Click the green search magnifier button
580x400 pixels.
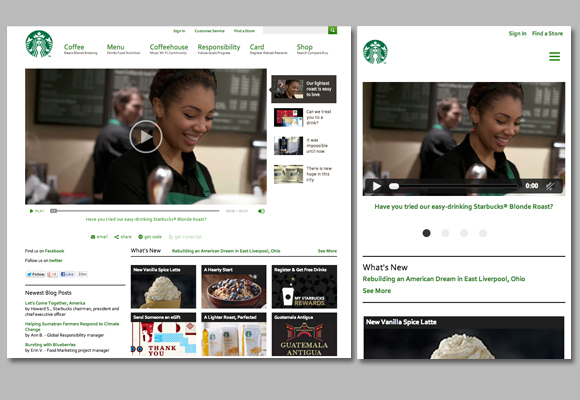(333, 30)
